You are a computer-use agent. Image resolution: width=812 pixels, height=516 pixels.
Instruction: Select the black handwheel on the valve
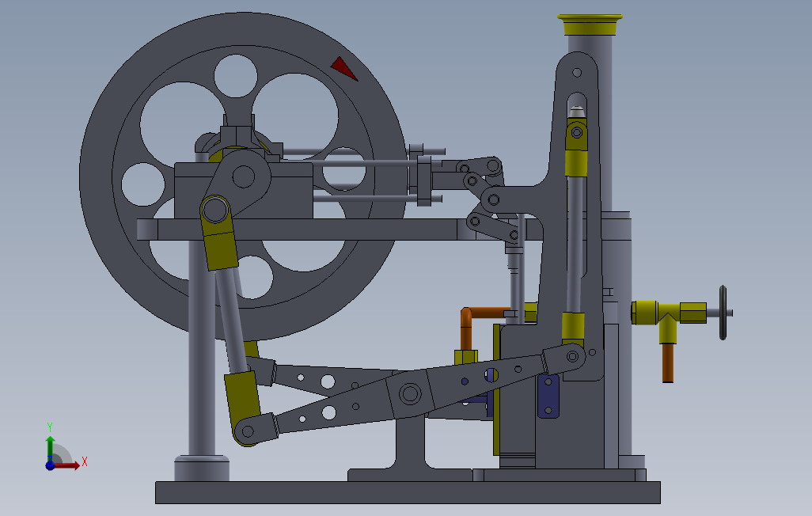click(723, 313)
